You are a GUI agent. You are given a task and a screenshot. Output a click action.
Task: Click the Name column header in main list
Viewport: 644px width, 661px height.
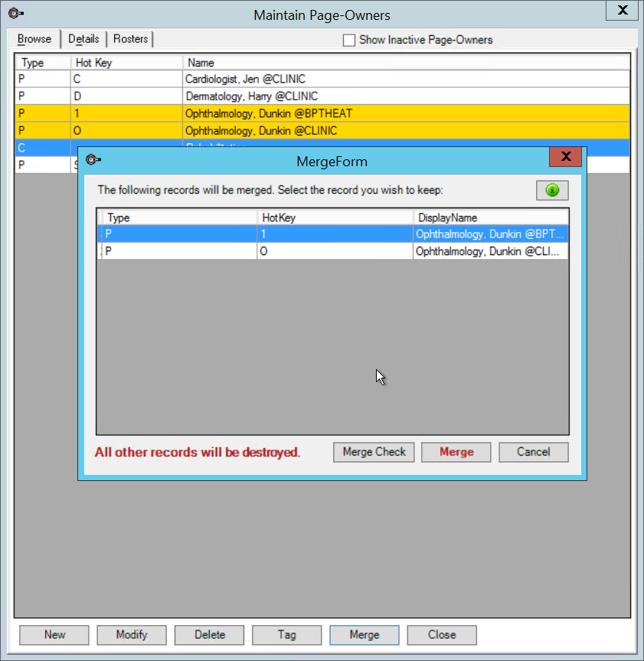[x=407, y=63]
